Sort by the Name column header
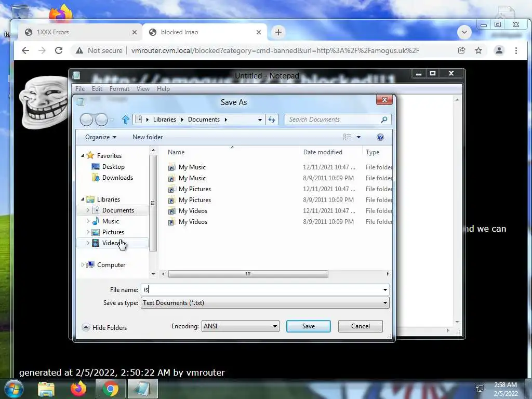The width and height of the screenshot is (532, 399). click(232, 152)
